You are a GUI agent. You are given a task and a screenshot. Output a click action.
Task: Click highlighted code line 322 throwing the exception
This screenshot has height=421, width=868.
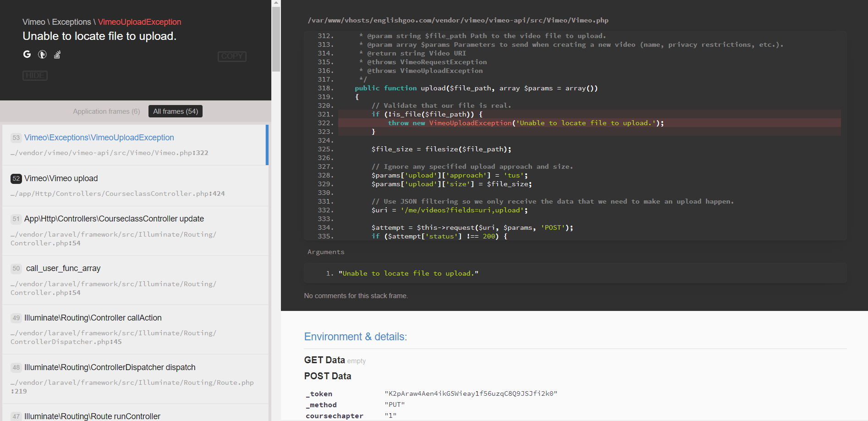[x=589, y=123]
